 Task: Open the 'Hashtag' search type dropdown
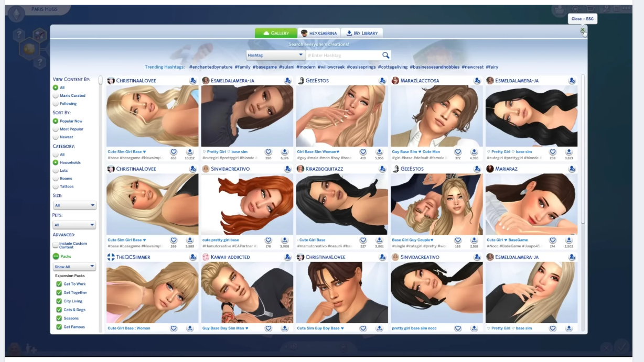coord(276,55)
